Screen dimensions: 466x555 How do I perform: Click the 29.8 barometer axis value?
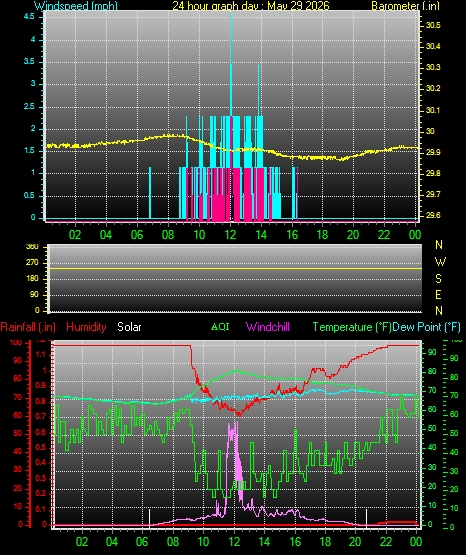tap(433, 173)
